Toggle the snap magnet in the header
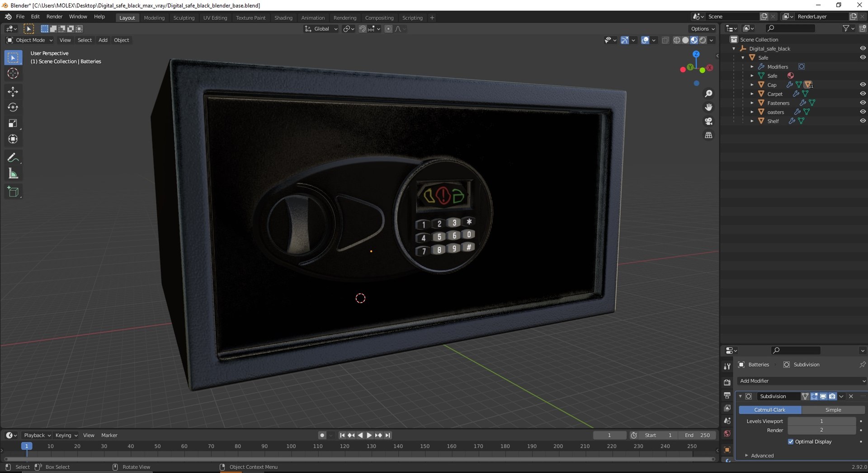868x473 pixels. tap(362, 29)
